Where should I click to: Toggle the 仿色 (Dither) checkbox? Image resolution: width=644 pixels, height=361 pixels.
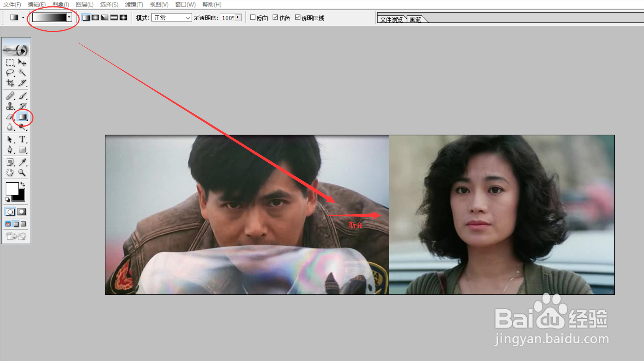tap(275, 17)
